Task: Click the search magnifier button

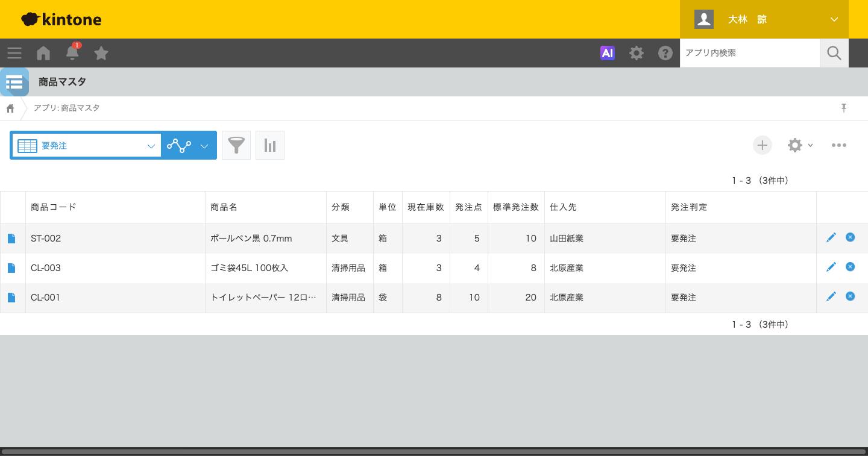Action: 834,53
